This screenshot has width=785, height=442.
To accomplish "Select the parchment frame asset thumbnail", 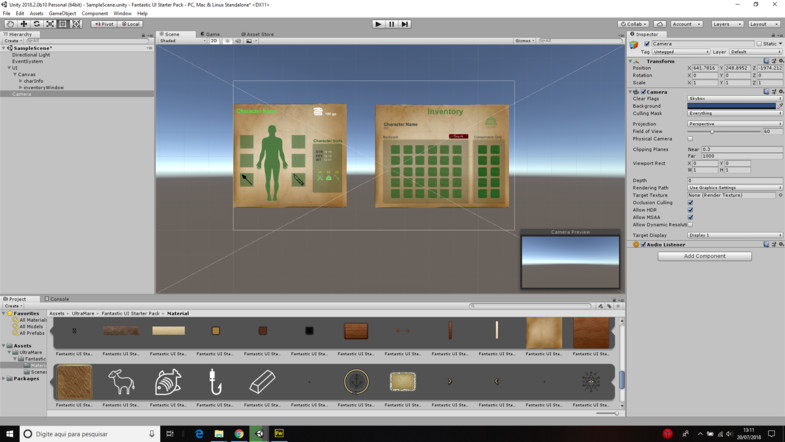I will [403, 381].
